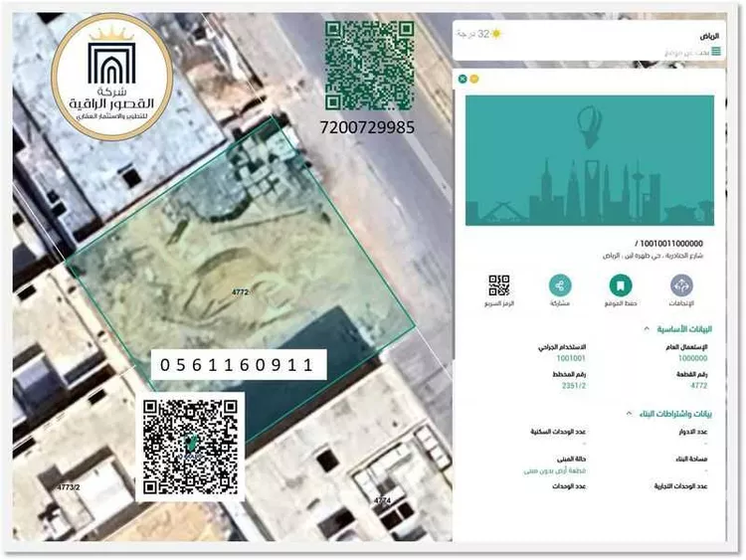Click the plan number value 2351/2
This screenshot has width=746, height=560.
pos(574,386)
